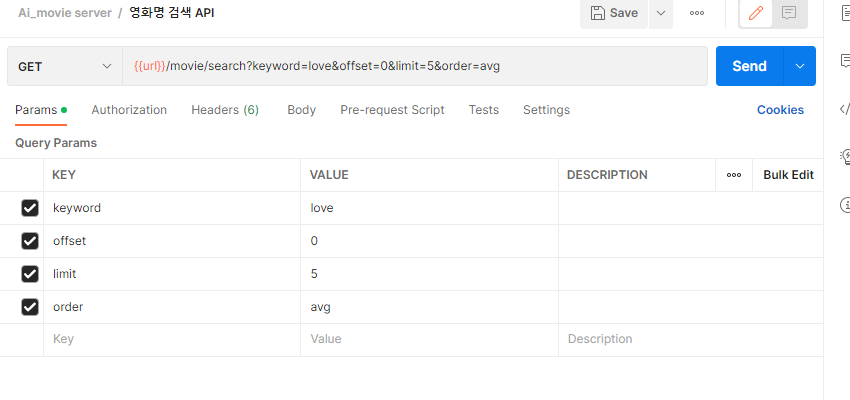Uncheck the limit parameter checkbox

30,274
